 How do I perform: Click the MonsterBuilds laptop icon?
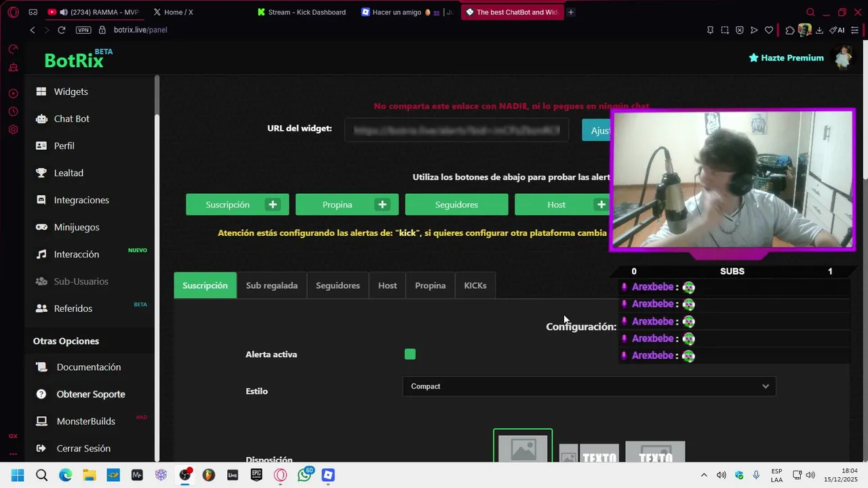click(41, 421)
